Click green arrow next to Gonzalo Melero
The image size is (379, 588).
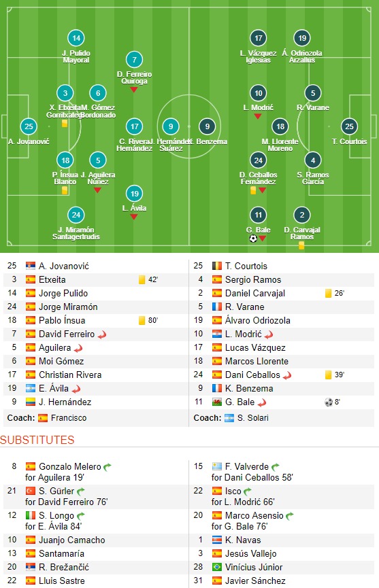(108, 467)
